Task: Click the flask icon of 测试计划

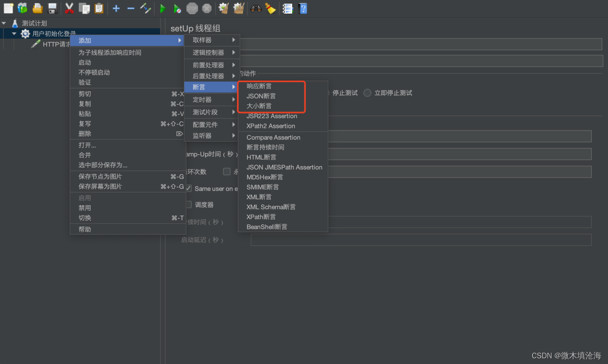Action: pyautogui.click(x=15, y=23)
